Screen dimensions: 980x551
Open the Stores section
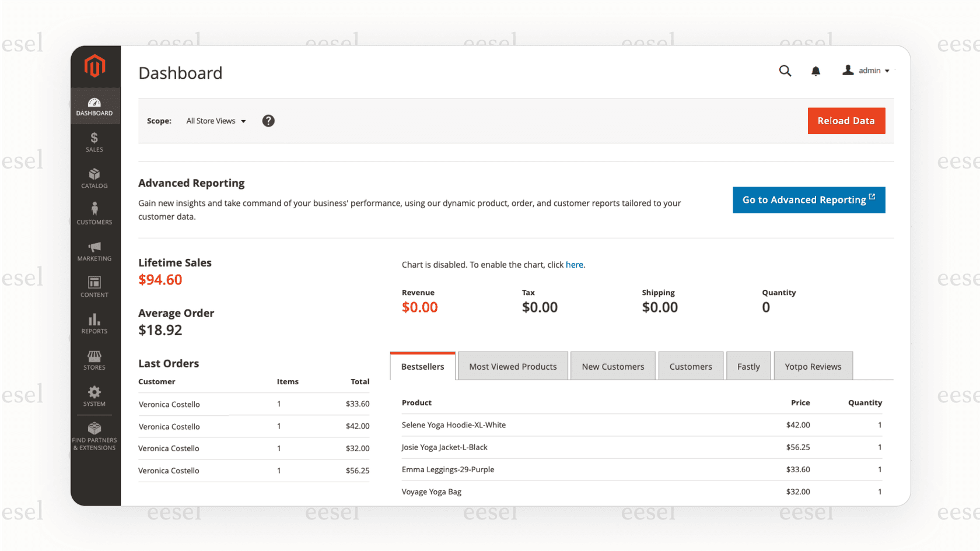[x=93, y=360]
